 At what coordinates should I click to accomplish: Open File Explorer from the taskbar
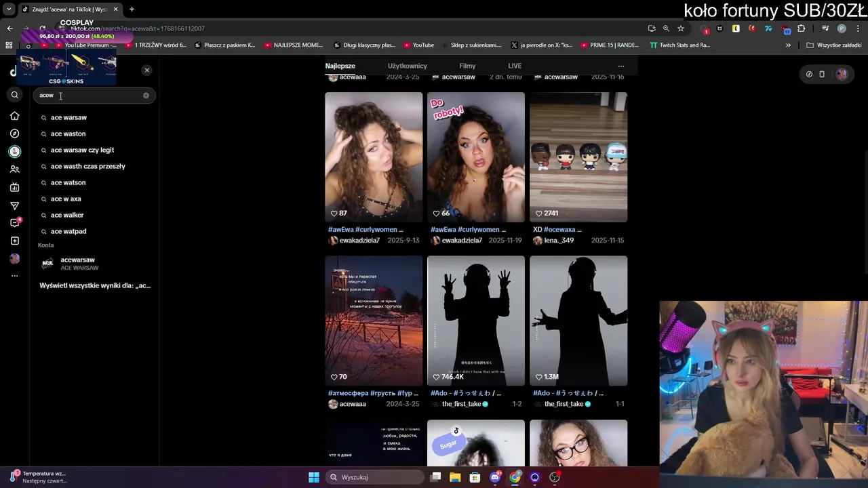[455, 477]
